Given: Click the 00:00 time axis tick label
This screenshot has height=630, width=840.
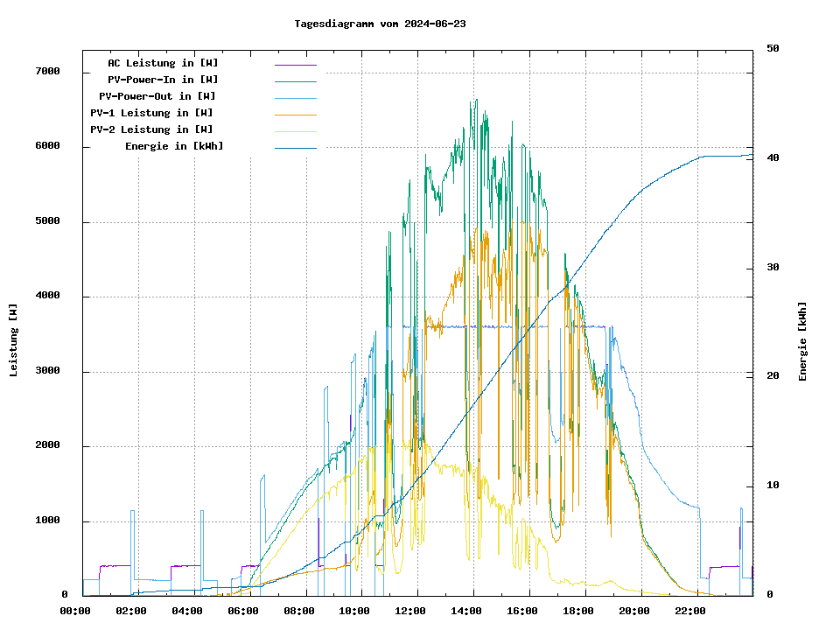Looking at the screenshot, I should coord(75,611).
